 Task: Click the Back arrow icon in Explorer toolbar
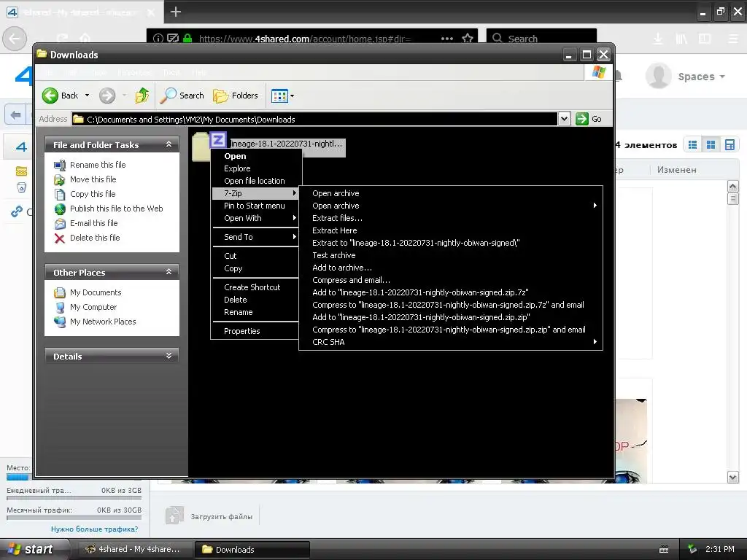click(x=50, y=96)
